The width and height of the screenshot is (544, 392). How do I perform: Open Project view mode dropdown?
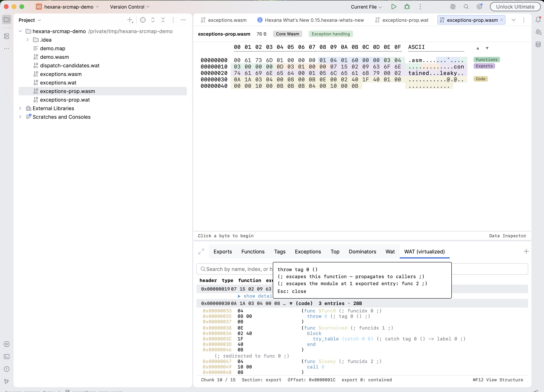30,20
